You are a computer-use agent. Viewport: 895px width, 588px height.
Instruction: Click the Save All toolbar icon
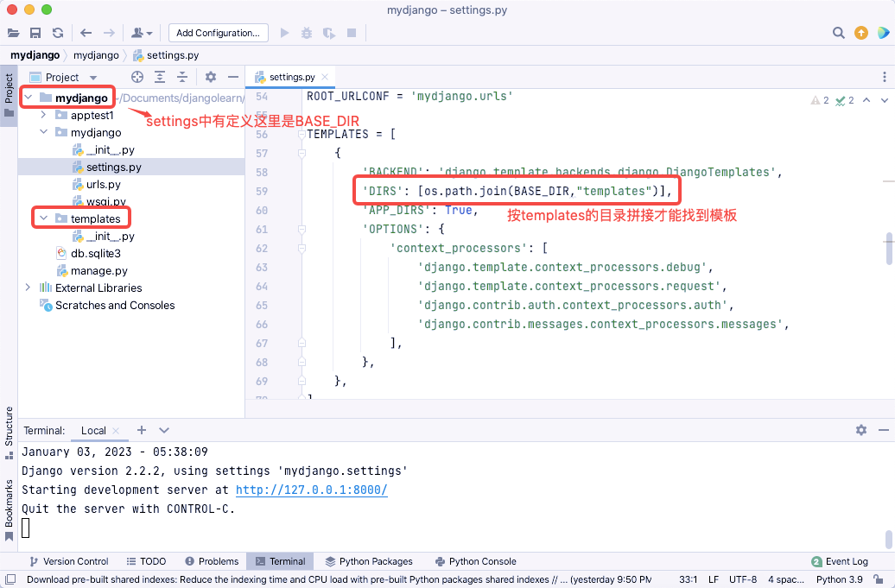pyautogui.click(x=35, y=33)
